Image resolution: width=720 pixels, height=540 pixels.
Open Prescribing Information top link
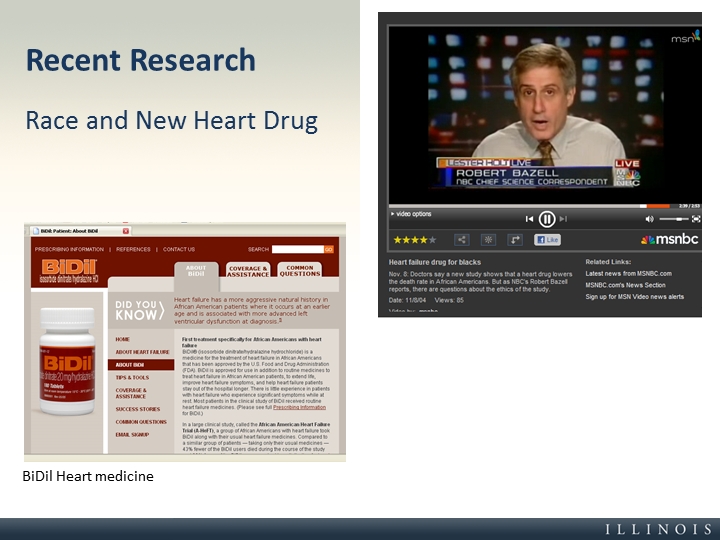click(69, 249)
